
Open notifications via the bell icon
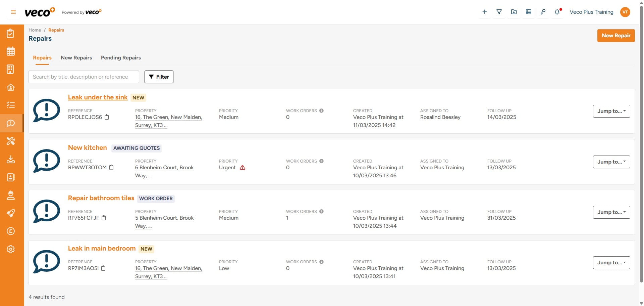557,12
